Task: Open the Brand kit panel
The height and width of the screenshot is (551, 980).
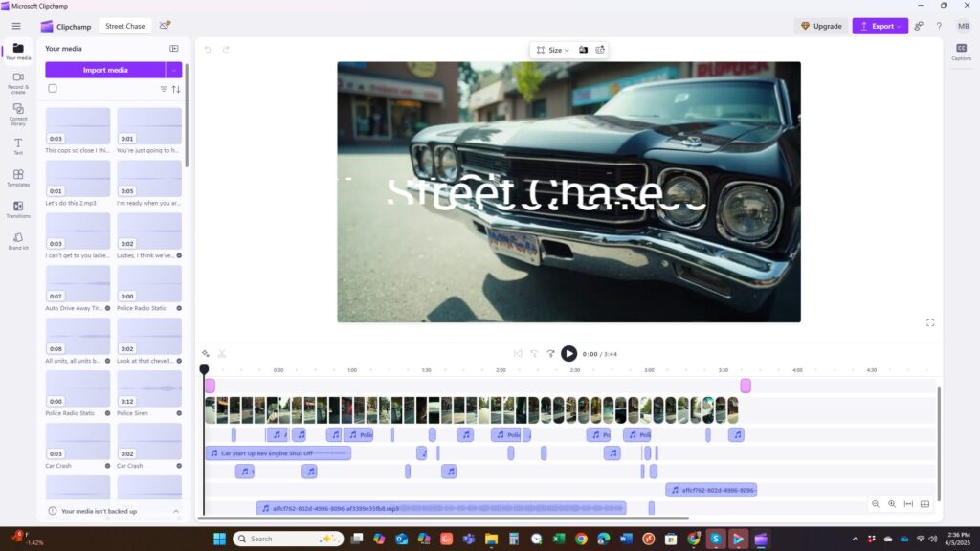Action: pyautogui.click(x=18, y=240)
